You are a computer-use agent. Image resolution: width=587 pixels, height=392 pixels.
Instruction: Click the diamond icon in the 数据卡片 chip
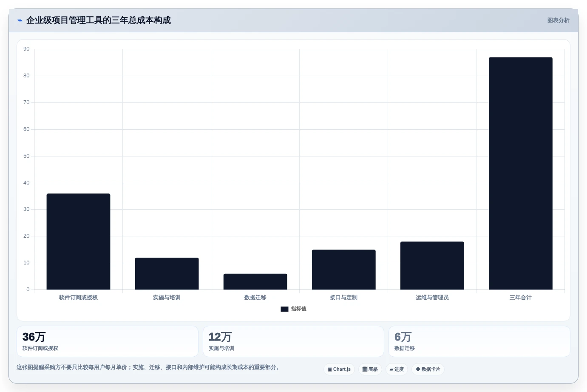[x=418, y=369]
